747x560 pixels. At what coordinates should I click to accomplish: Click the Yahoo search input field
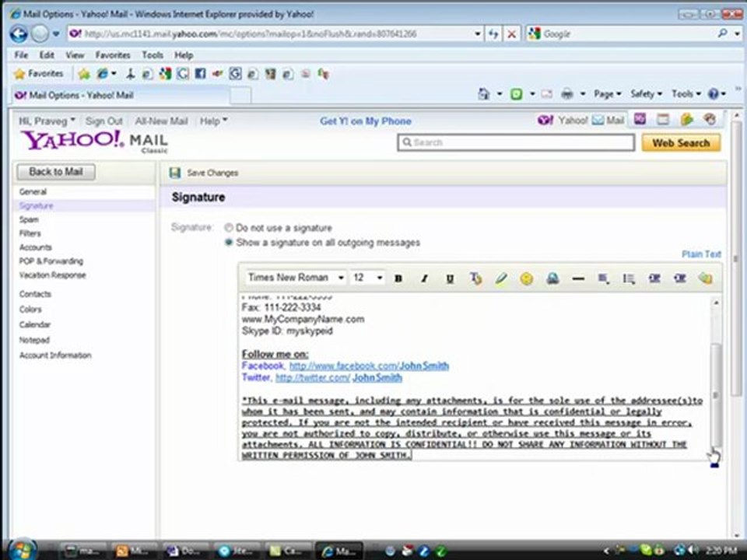(x=516, y=142)
